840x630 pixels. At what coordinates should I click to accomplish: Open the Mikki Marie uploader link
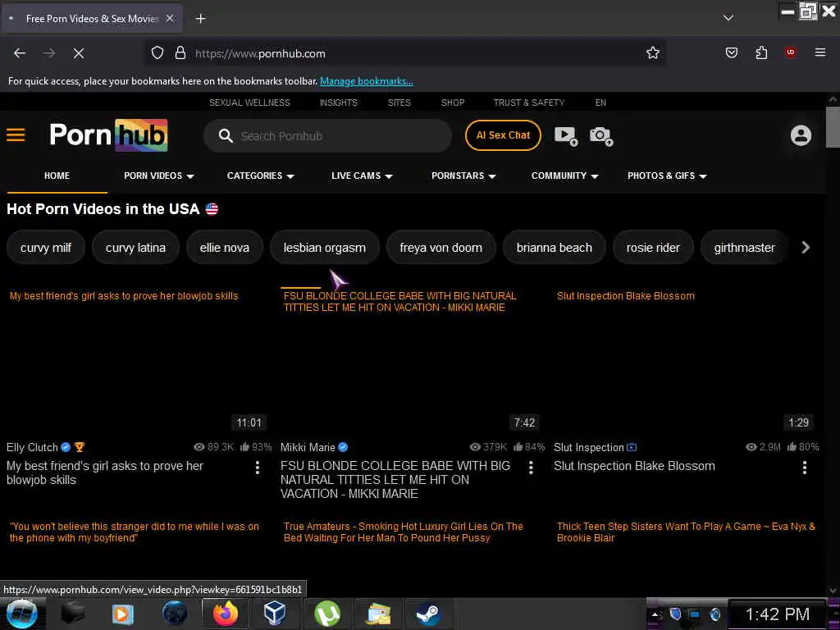pos(308,447)
